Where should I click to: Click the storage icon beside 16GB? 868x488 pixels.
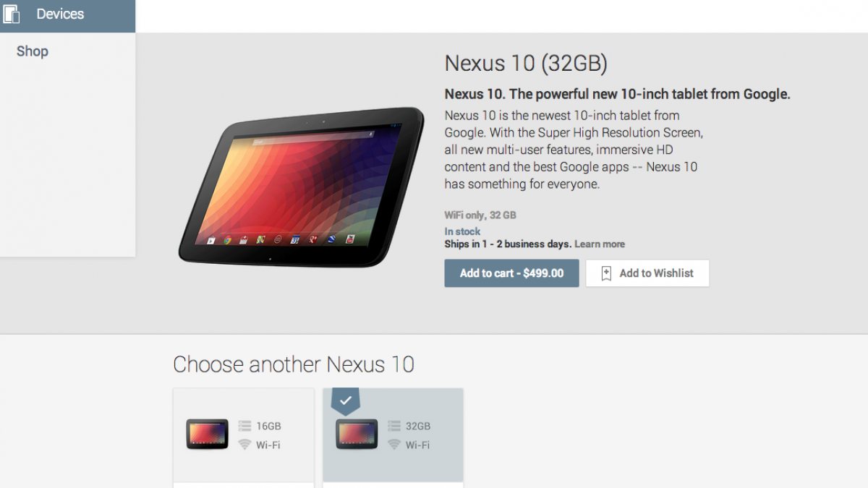point(244,427)
